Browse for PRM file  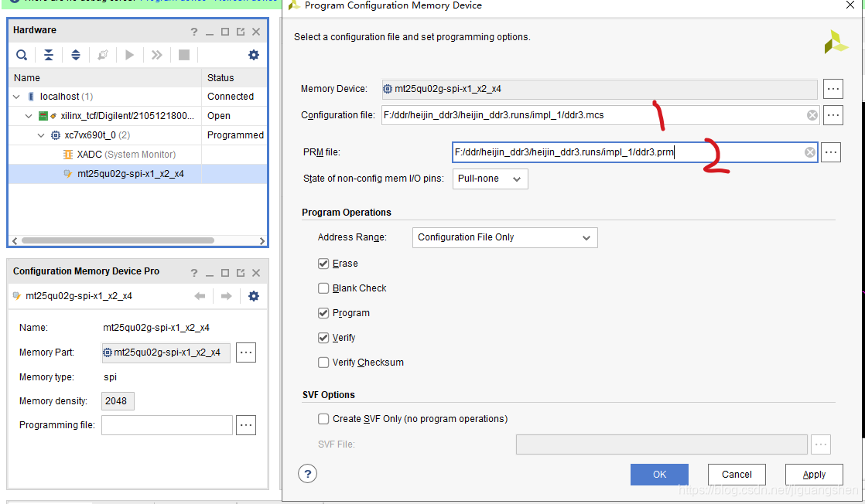pos(831,152)
